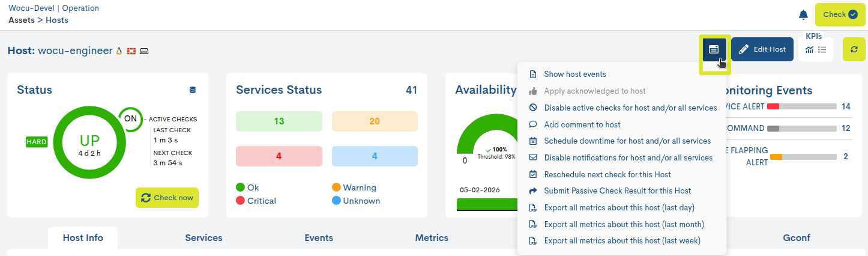The width and height of the screenshot is (868, 256).
Task: Go to the Metrics tab
Action: click(432, 238)
